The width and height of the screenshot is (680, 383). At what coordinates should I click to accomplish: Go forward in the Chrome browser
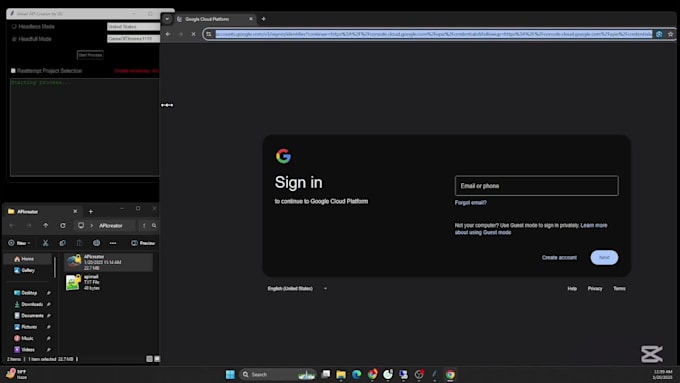180,34
